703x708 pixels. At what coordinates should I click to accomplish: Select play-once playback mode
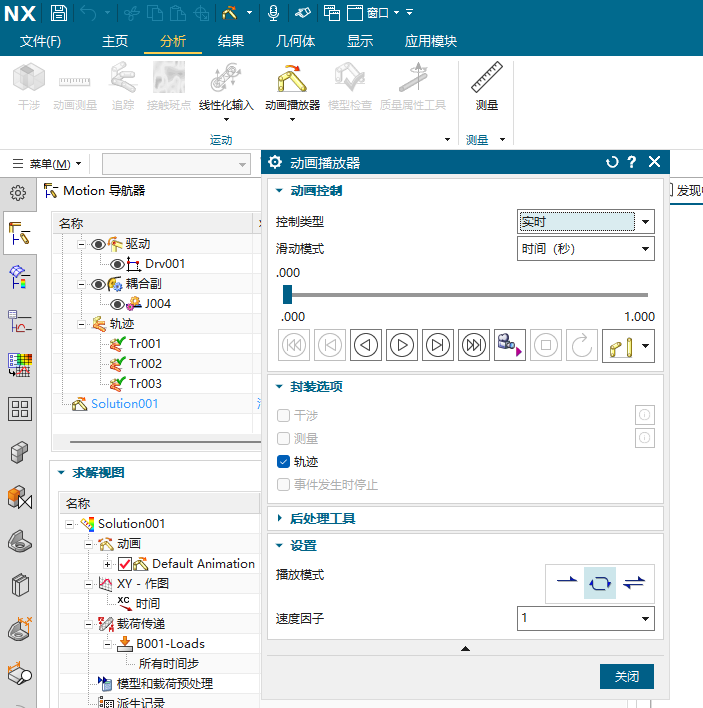click(567, 582)
